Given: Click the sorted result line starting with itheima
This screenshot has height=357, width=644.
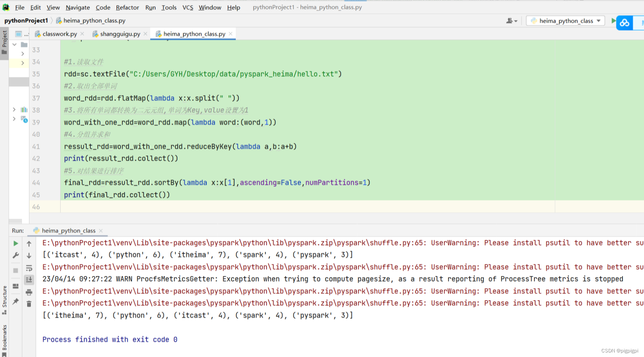Looking at the screenshot, I should coord(198,315).
